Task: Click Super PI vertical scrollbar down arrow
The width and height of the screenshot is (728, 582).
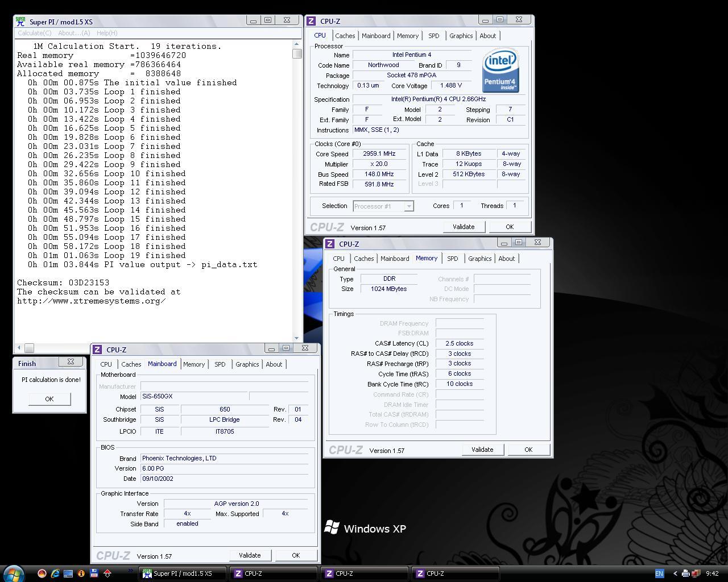Action: click(x=297, y=338)
